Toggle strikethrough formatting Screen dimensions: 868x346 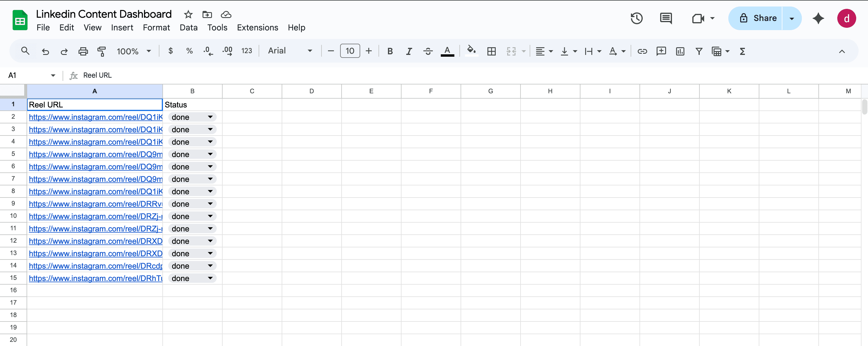[x=428, y=51]
